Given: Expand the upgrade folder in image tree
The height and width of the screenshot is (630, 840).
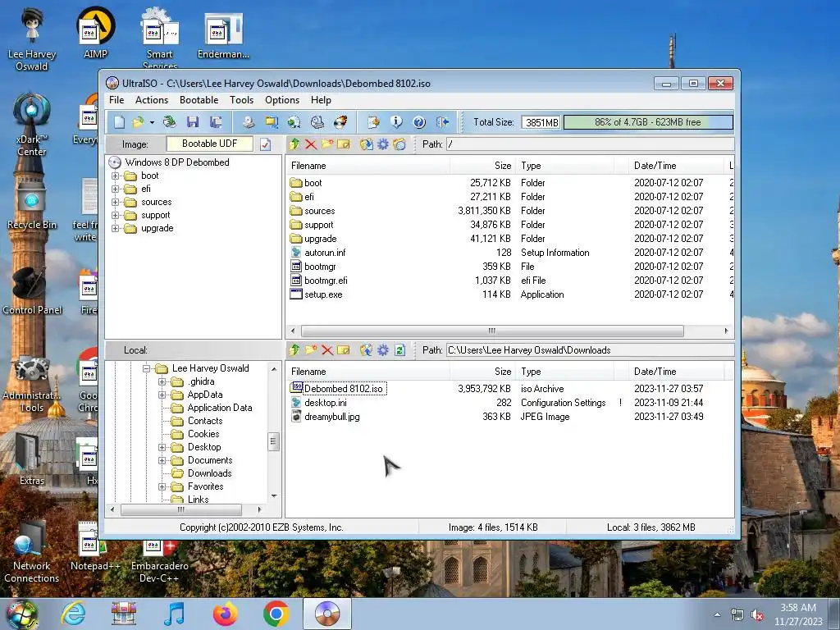Looking at the screenshot, I should click(115, 228).
